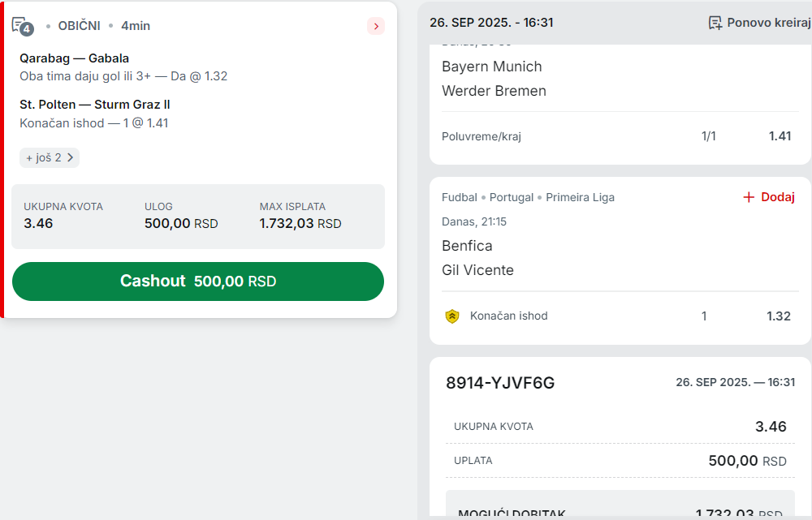The image size is (812, 520).
Task: Expand the '+ još 2' matches chip
Action: [x=50, y=158]
